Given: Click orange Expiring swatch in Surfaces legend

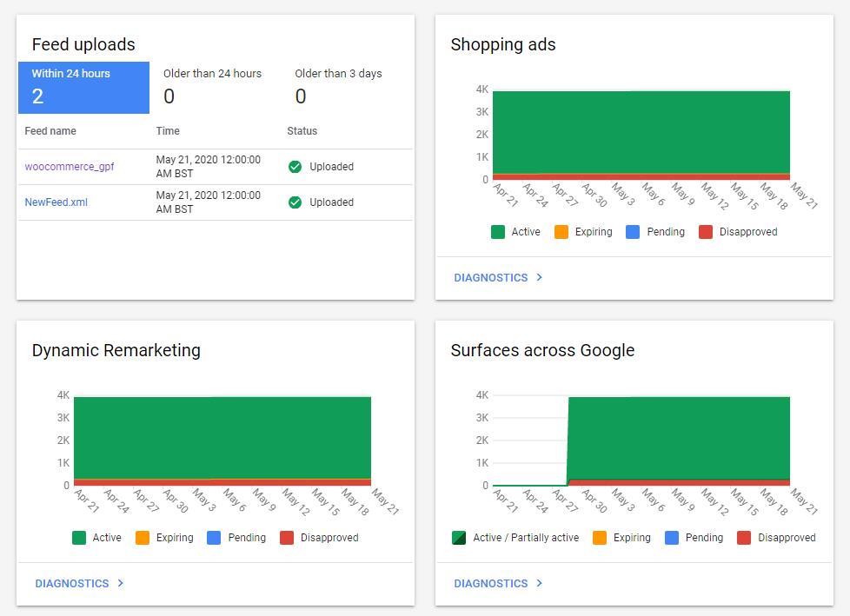Looking at the screenshot, I should [600, 538].
